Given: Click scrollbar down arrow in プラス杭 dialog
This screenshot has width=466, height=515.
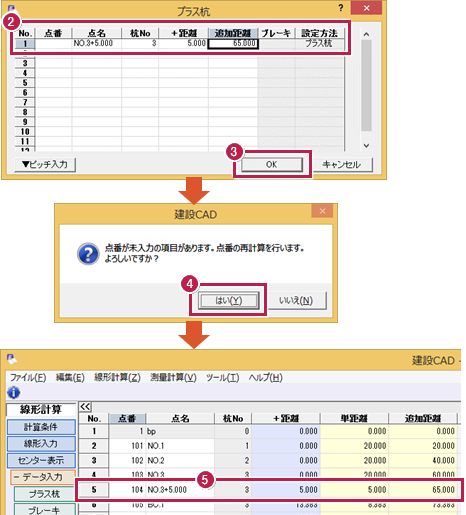Looking at the screenshot, I should pyautogui.click(x=366, y=145).
